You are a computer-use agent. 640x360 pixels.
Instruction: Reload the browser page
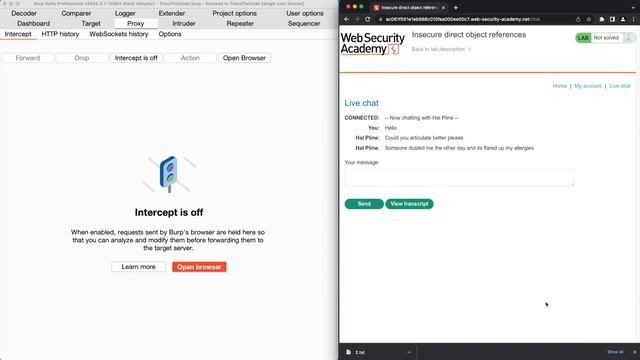[x=368, y=19]
